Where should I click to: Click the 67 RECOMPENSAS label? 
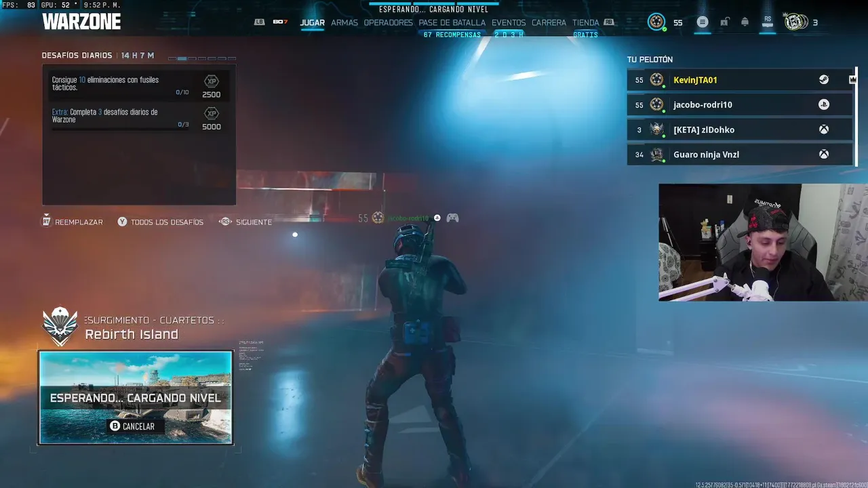tap(452, 35)
